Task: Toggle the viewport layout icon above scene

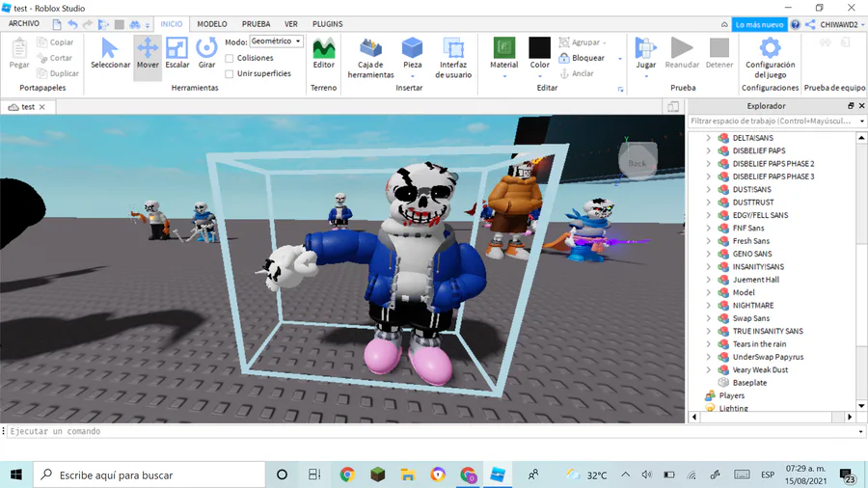Action: 673,107
